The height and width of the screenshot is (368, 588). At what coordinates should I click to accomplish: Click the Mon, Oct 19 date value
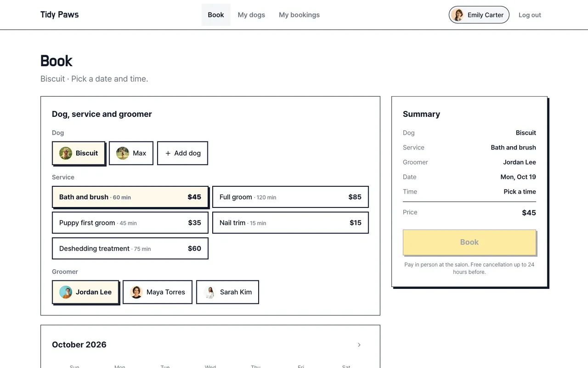pos(518,177)
